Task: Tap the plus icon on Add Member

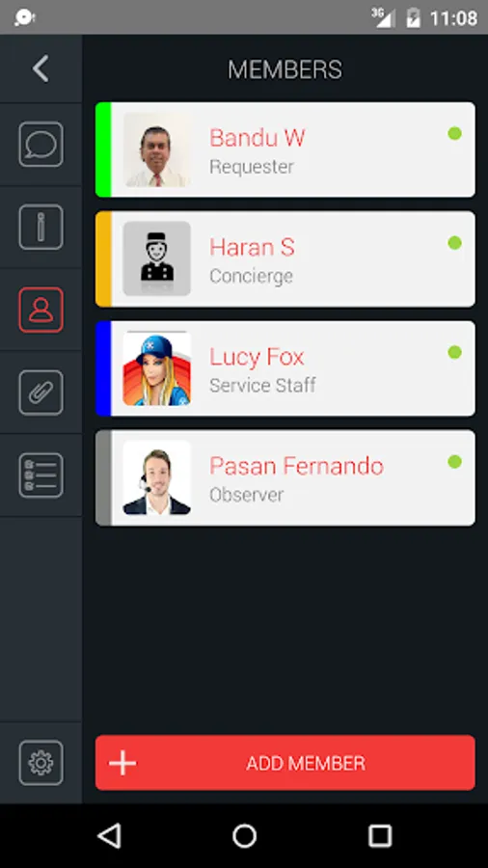Action: [122, 763]
